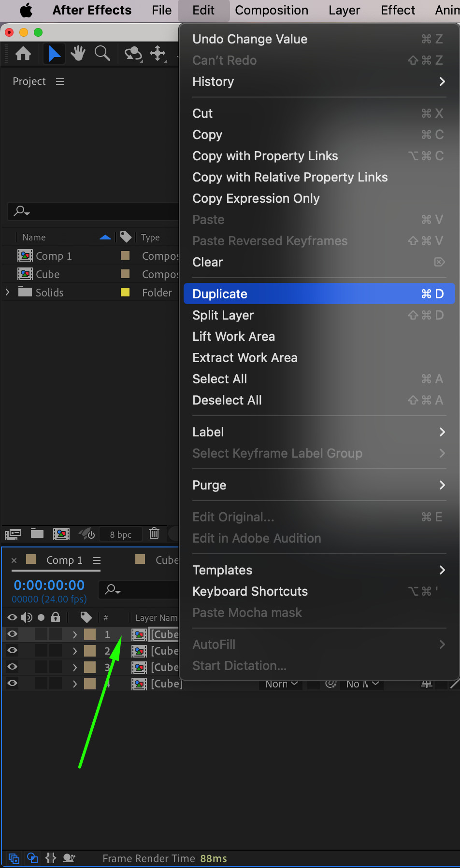This screenshot has width=460, height=868.
Task: Click the trash delete icon in Project panel
Action: (x=154, y=533)
